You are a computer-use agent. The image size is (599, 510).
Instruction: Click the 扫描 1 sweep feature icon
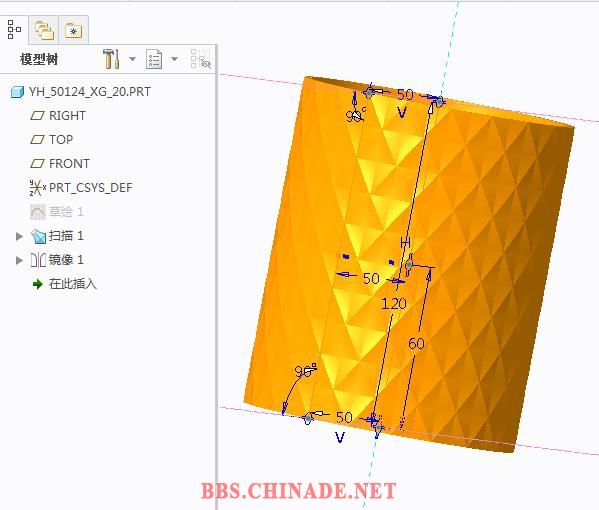point(38,236)
